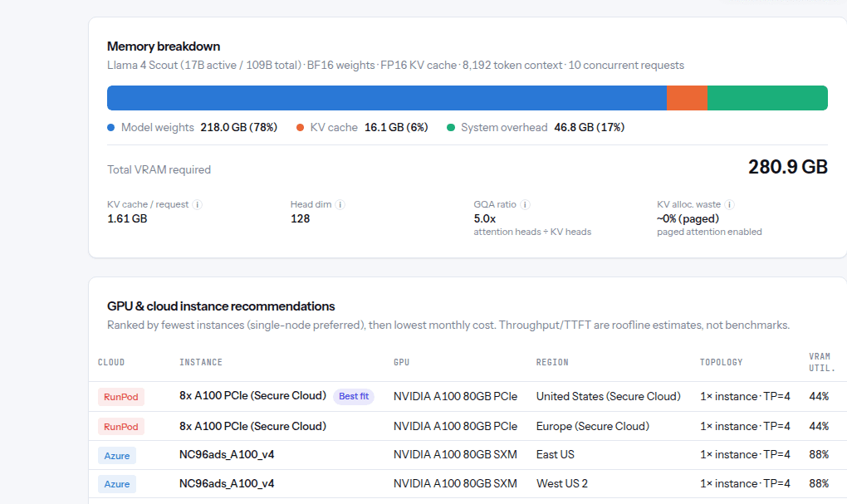Image resolution: width=847 pixels, height=504 pixels.
Task: Select 8x A100 PCIe instance, Europe row
Action: pos(252,426)
